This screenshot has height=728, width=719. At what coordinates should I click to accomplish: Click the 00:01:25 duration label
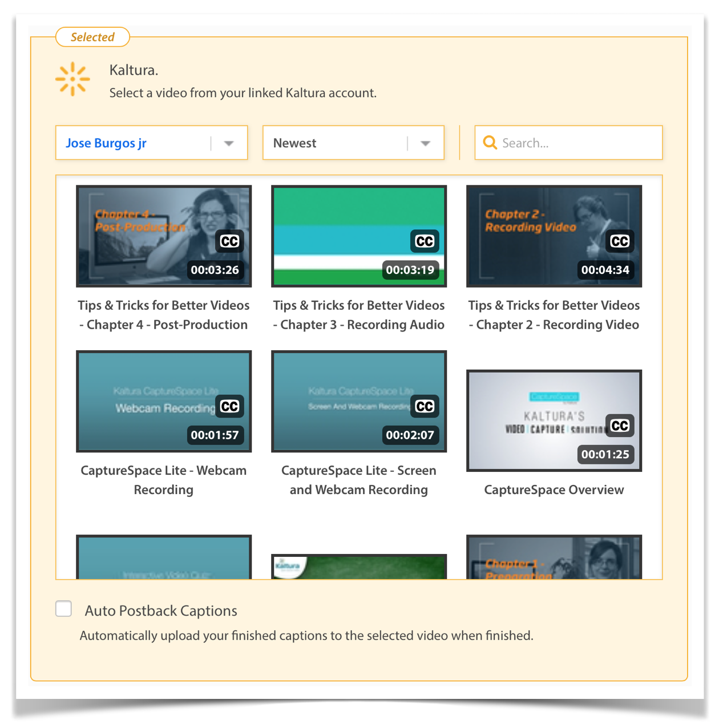tap(605, 454)
